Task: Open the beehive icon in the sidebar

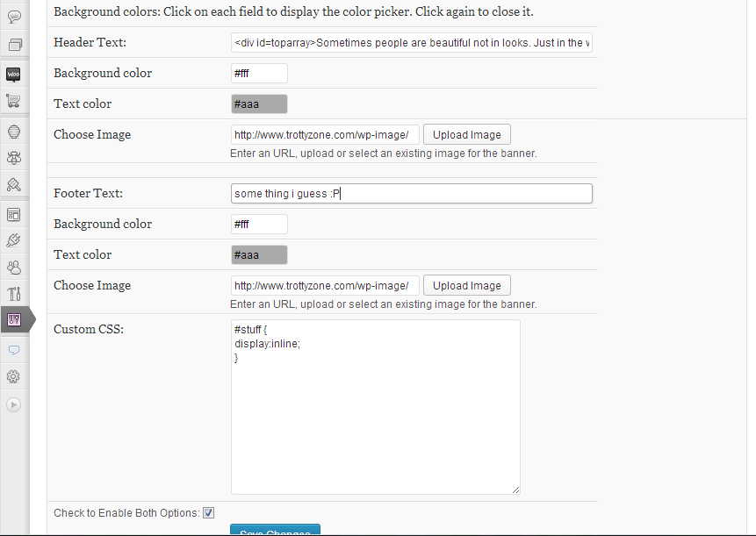Action: (x=14, y=132)
